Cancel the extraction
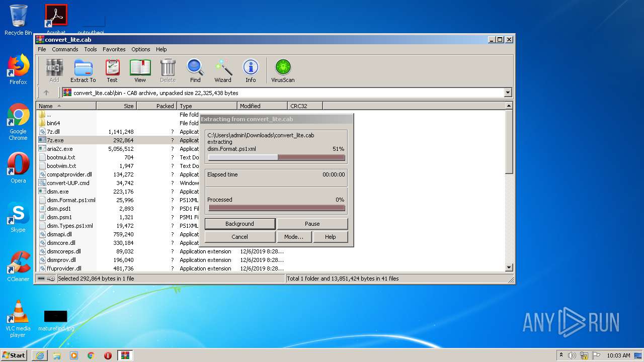This screenshot has width=644, height=362. pos(240,237)
